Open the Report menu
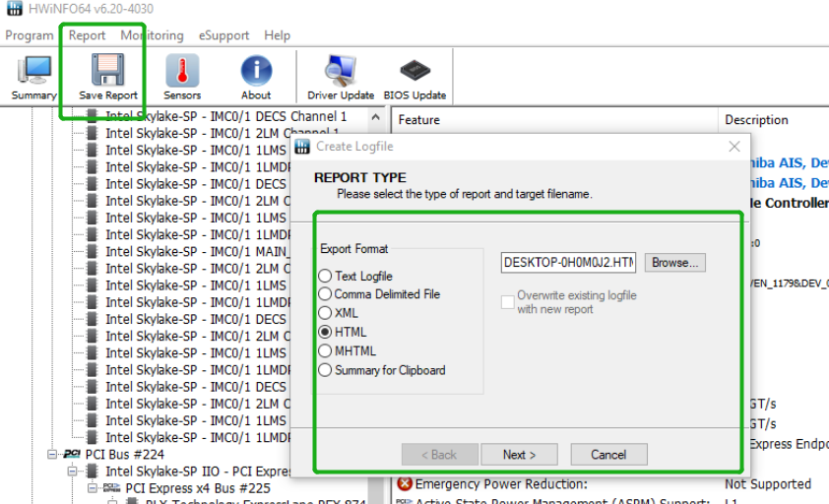The image size is (829, 504). [x=87, y=35]
